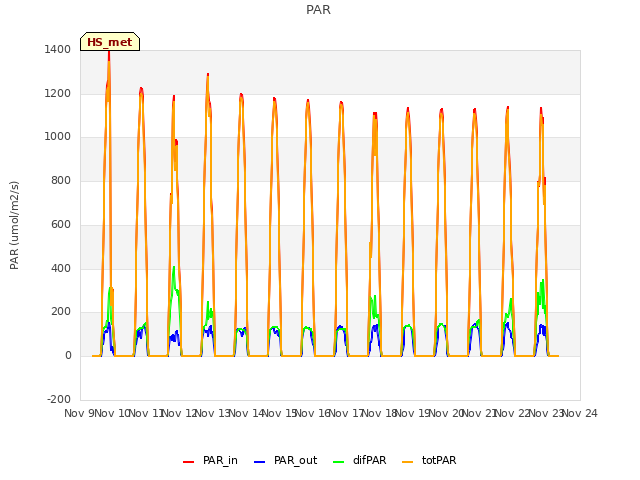Click the 0 y-axis tick label
This screenshot has height=480, width=640.
pyautogui.click(x=68, y=356)
